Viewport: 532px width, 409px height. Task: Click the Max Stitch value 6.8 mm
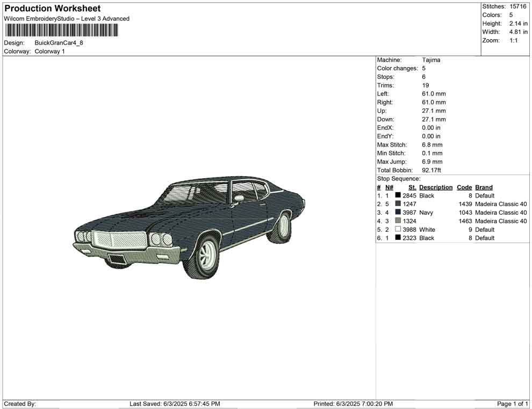point(432,145)
